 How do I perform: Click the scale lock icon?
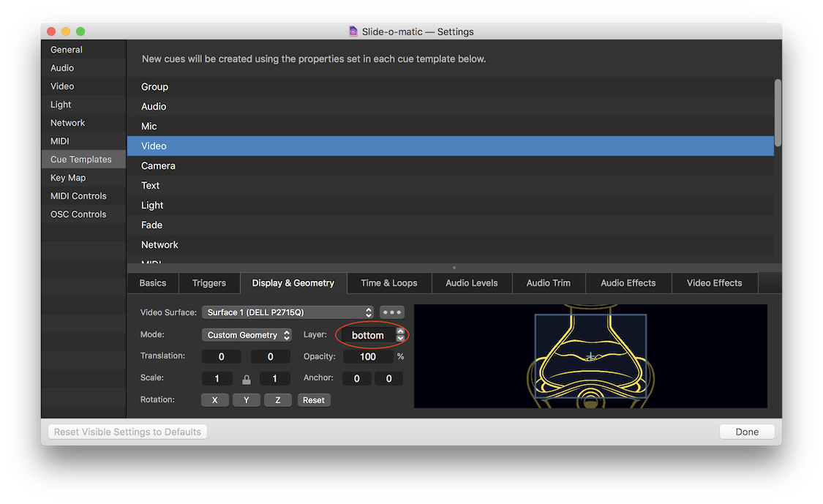pyautogui.click(x=247, y=380)
